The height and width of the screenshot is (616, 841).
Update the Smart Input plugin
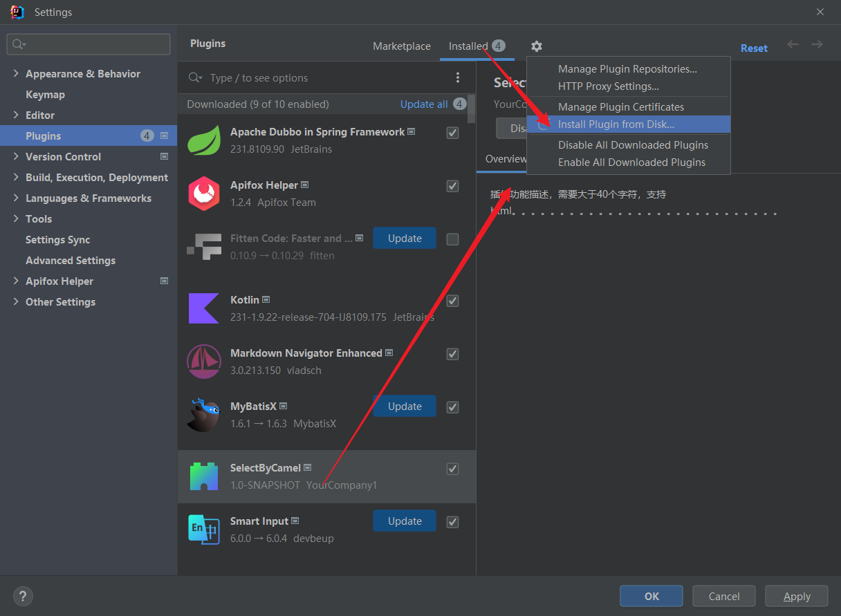point(405,521)
